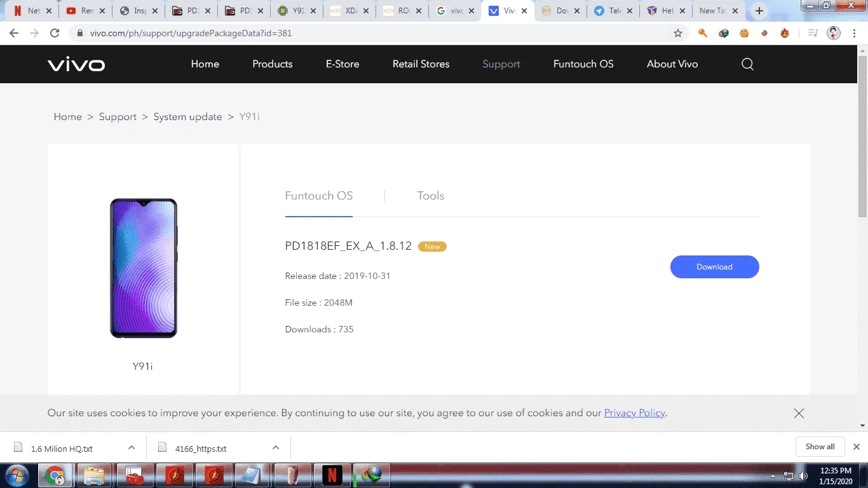The image size is (868, 488).
Task: Dismiss the cookie notice with the X
Action: point(799,413)
